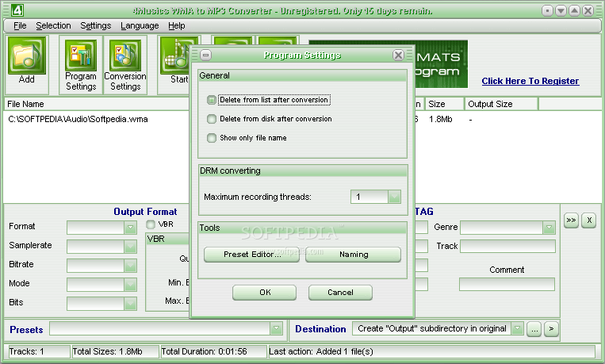The height and width of the screenshot is (364, 605).
Task: Open the Format dropdown
Action: [130, 228]
